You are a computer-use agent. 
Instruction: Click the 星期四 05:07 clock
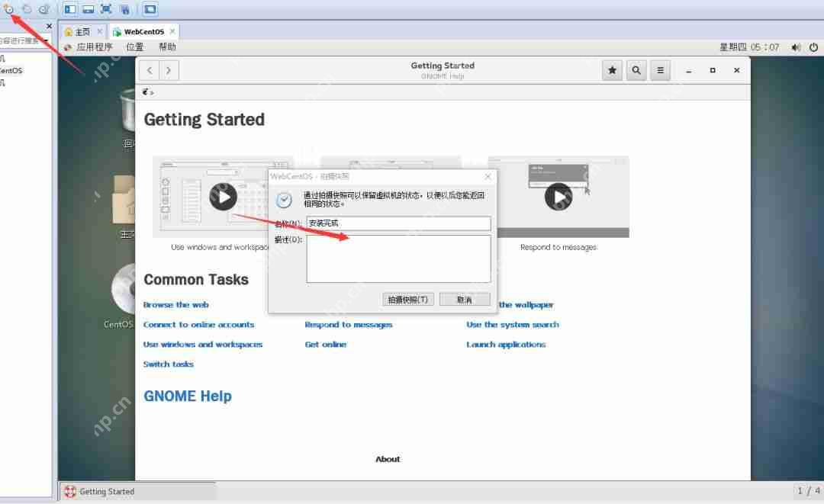click(x=749, y=47)
